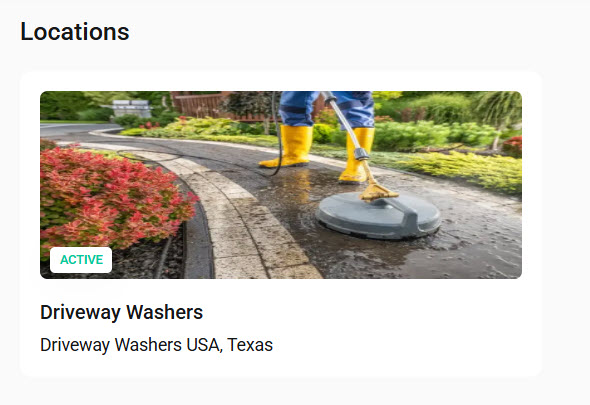Click the palm-like plant at photo corner

498,113
